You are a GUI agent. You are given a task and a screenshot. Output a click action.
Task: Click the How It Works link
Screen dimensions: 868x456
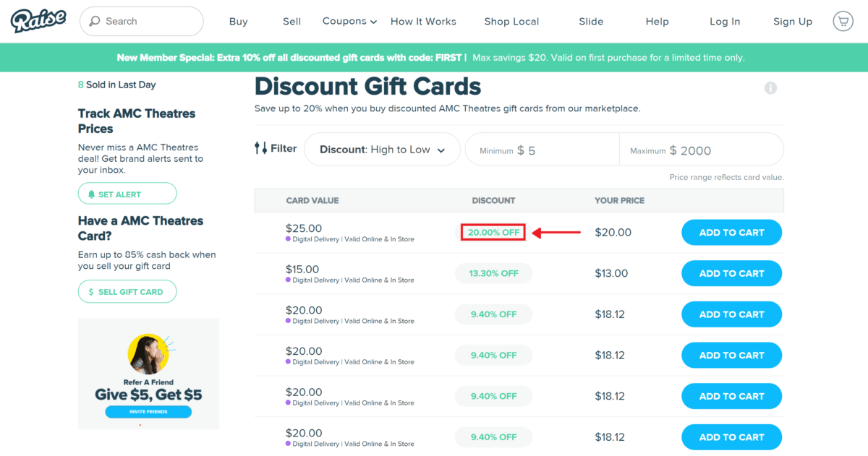[x=423, y=21]
